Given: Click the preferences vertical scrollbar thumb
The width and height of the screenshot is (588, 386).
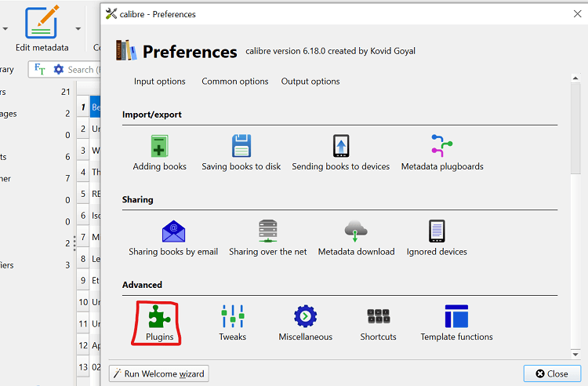Looking at the screenshot, I should 575,129.
